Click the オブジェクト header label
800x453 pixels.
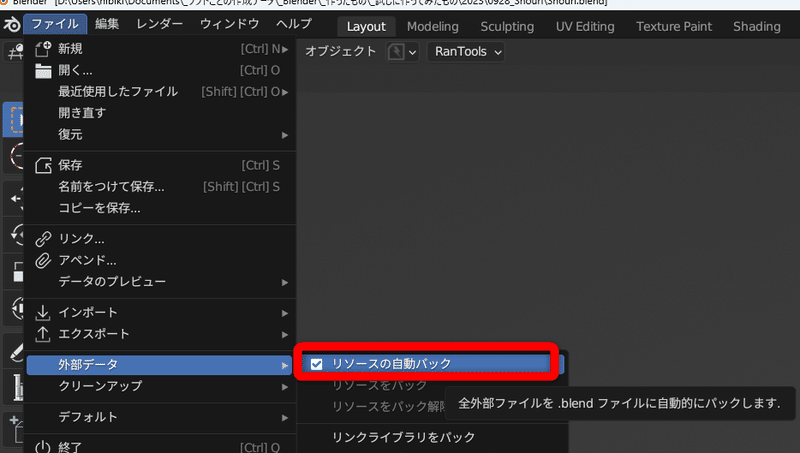click(340, 52)
